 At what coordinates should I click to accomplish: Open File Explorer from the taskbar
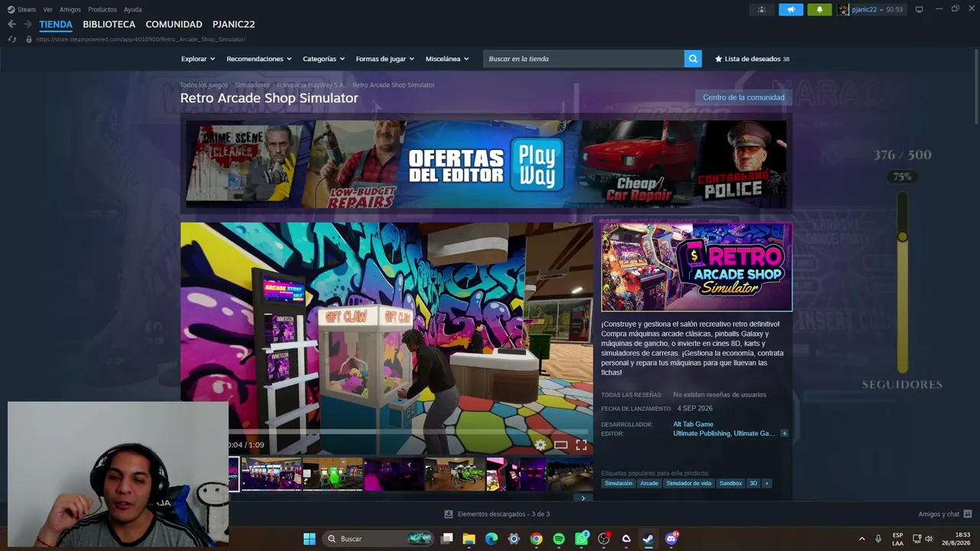pyautogui.click(x=469, y=539)
